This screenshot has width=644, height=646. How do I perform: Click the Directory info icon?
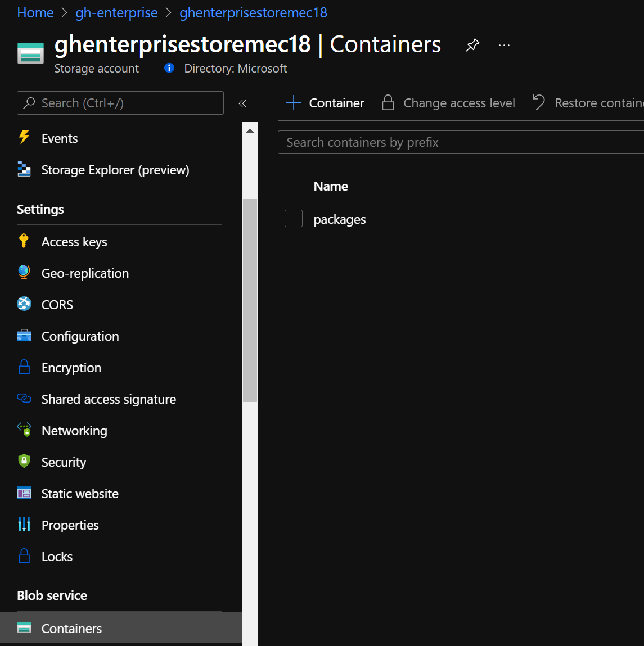pos(169,68)
